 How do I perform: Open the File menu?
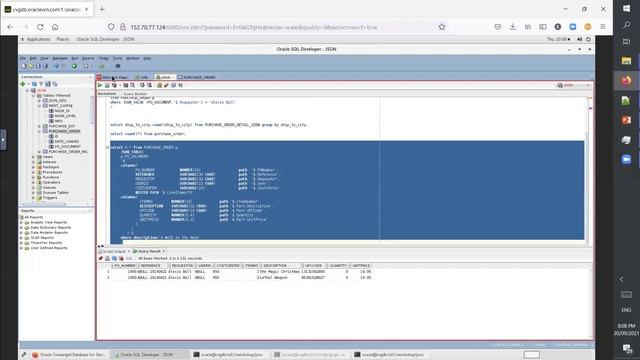[x=23, y=58]
